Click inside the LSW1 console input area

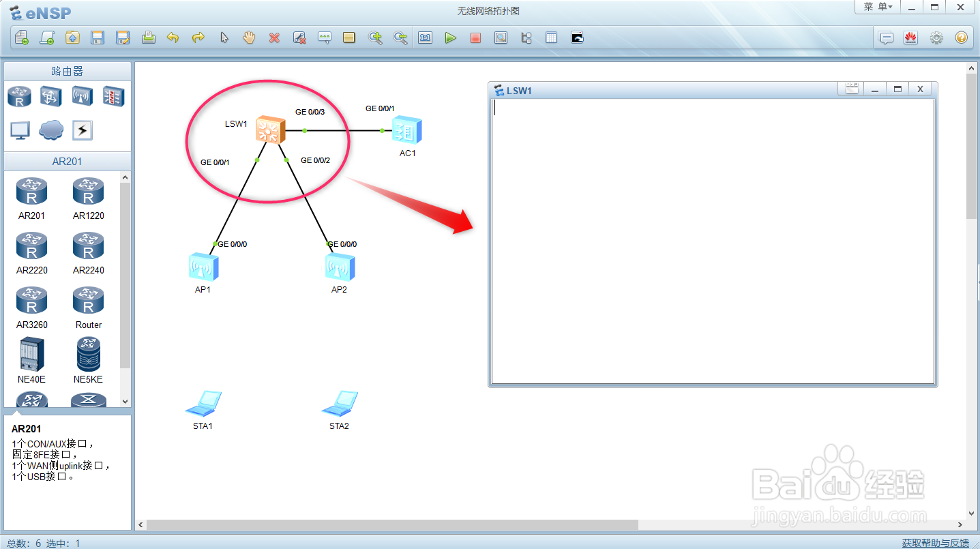click(x=709, y=239)
